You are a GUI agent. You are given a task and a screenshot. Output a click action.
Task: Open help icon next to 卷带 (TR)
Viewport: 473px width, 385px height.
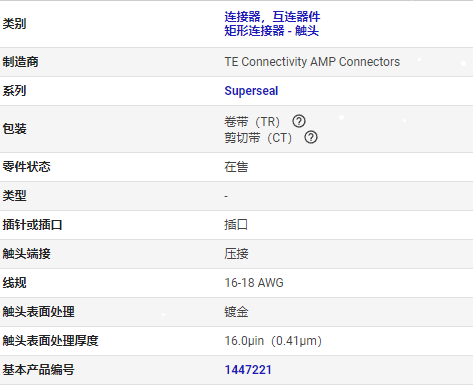(x=299, y=121)
